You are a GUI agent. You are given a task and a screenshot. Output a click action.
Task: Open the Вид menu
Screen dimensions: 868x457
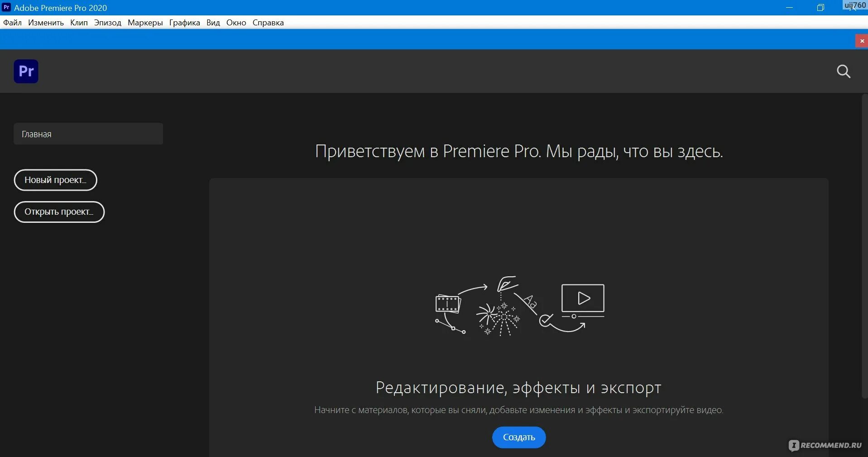213,23
